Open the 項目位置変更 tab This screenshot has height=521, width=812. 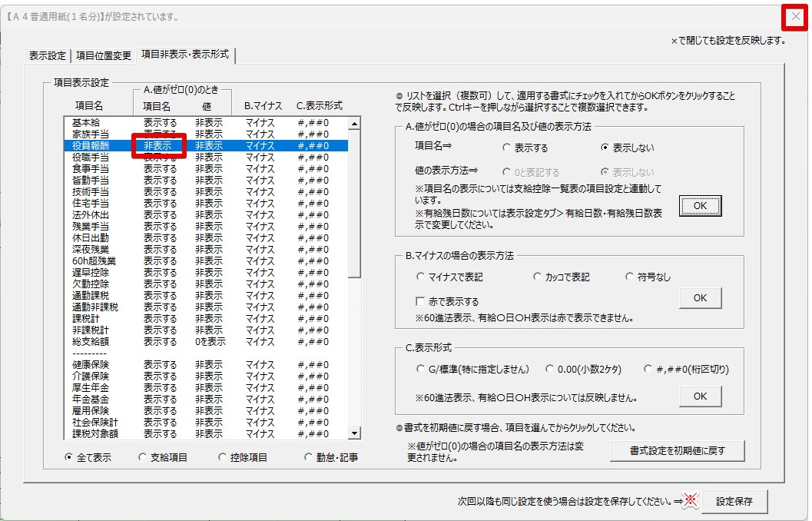[x=103, y=55]
